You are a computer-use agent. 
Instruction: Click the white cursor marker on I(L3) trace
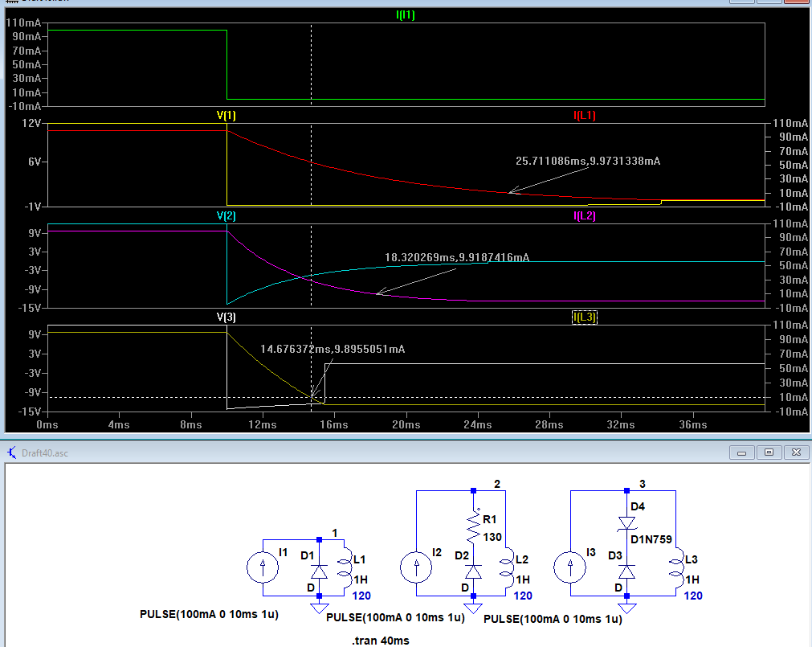pos(312,397)
